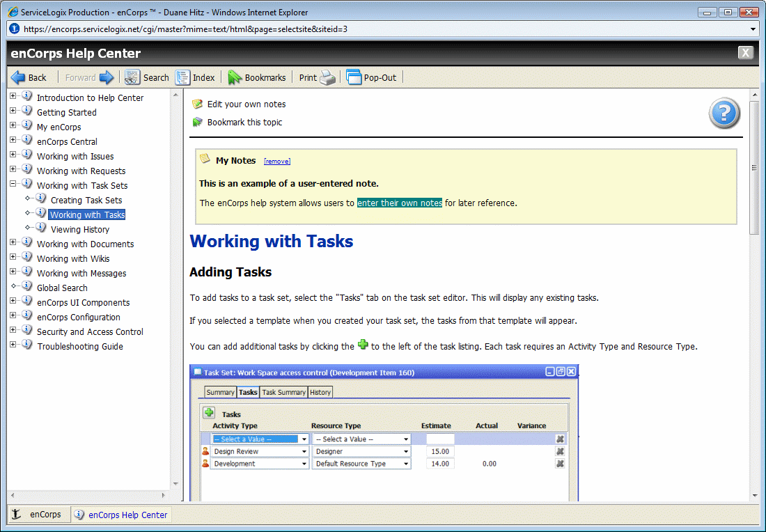Open the Development Activity Type dropdown

(x=260, y=464)
